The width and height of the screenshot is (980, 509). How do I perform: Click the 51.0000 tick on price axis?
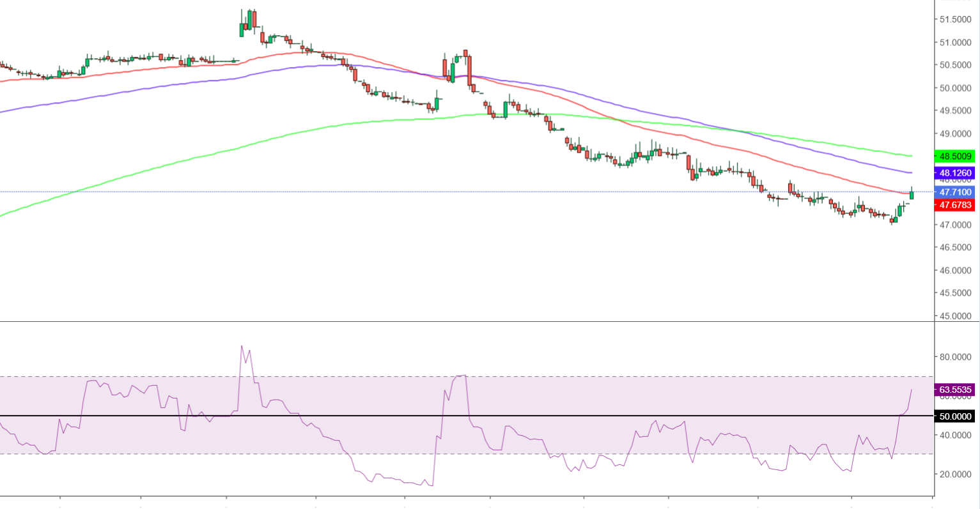click(x=955, y=43)
